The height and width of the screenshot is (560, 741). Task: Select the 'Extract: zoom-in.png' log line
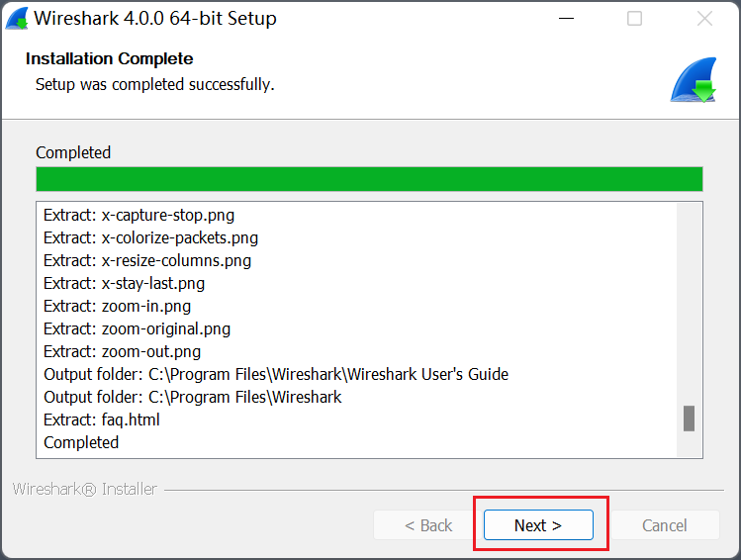[x=118, y=306]
